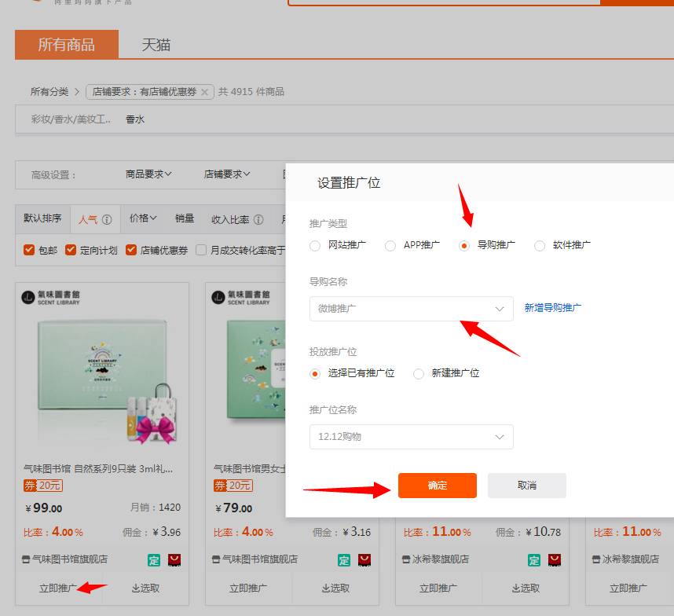Viewport: 674px width, 616px height.
Task: Choose 选择已有推广位 option
Action: tap(315, 374)
